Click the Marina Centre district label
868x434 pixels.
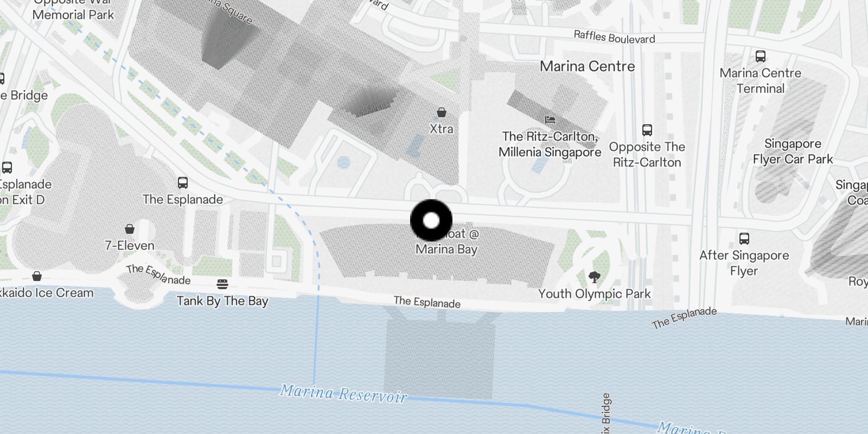coord(588,66)
